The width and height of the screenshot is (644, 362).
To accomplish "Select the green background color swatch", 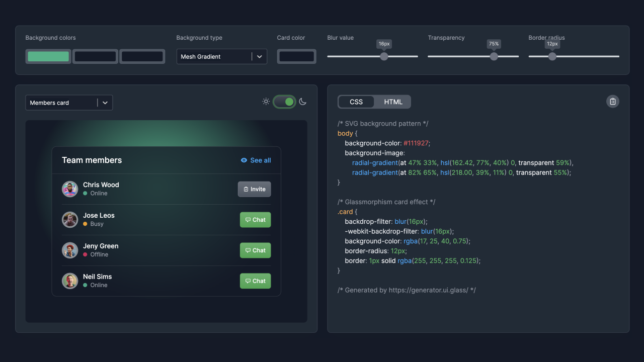I will pyautogui.click(x=48, y=56).
